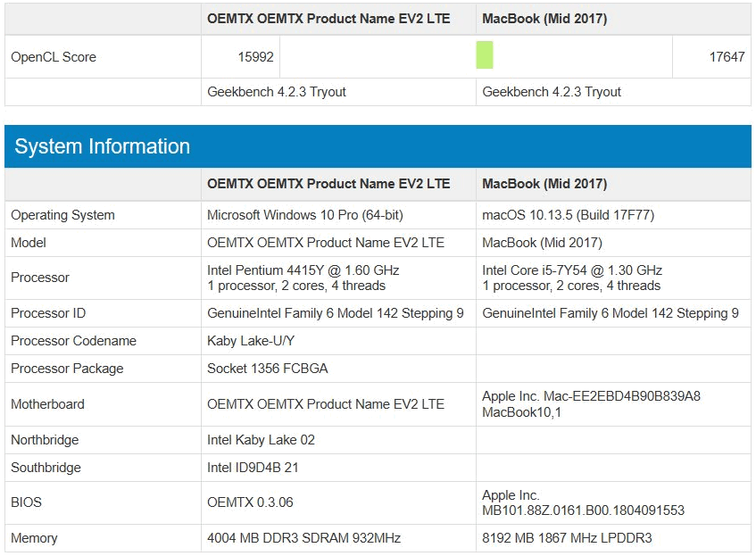Click the "Southbridge" row label

coord(46,468)
